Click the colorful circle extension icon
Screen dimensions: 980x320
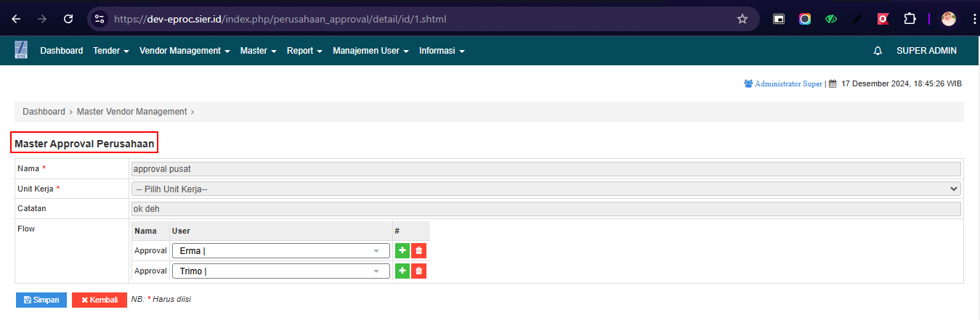(x=805, y=19)
